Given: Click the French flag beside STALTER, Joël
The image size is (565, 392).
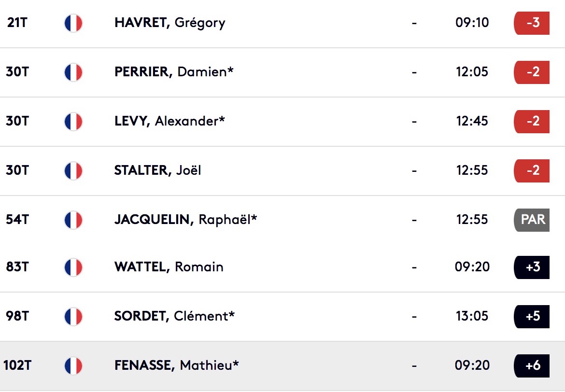Looking at the screenshot, I should [x=73, y=171].
